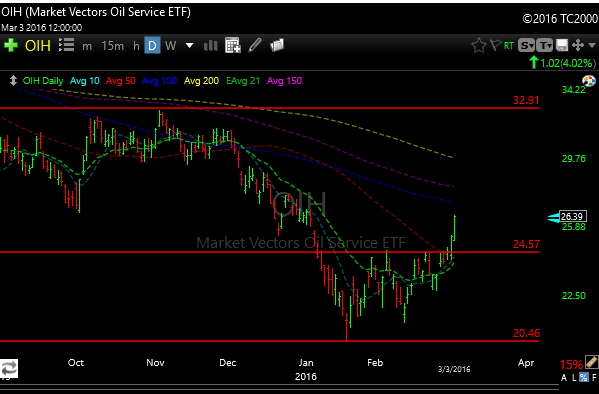
Task: Click the 25.88 price axis label
Action: pyautogui.click(x=573, y=227)
